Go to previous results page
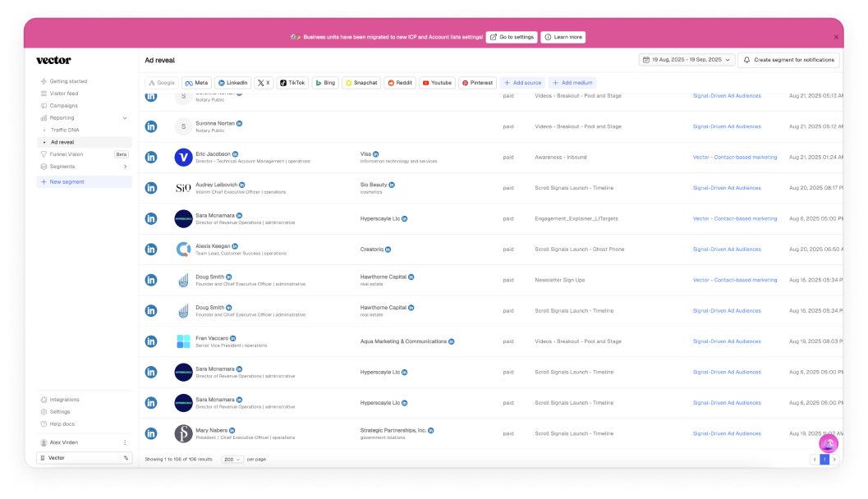Viewport: 868px width, 499px height. [x=815, y=460]
